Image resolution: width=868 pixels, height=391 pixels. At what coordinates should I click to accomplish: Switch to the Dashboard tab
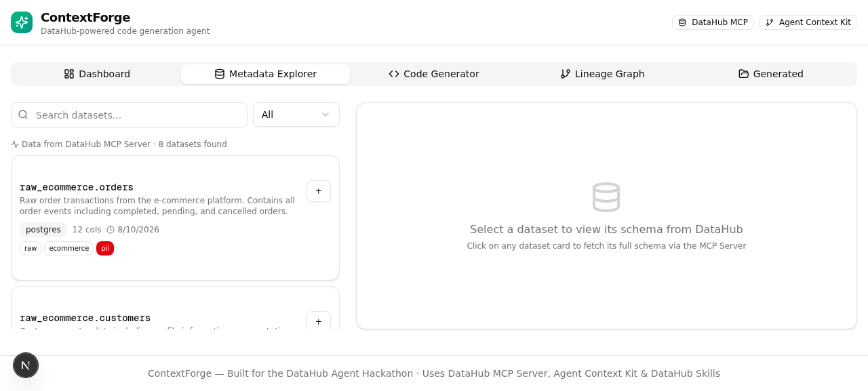point(97,74)
